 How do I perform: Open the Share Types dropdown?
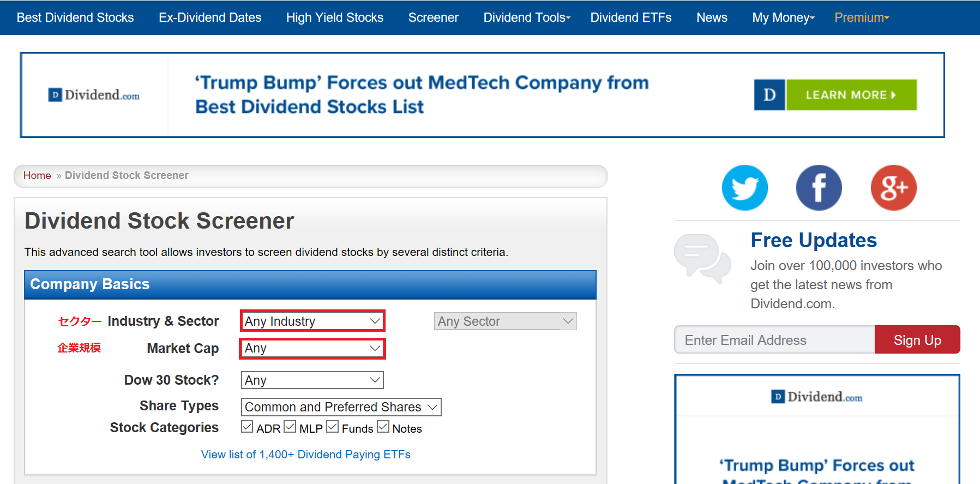click(341, 407)
